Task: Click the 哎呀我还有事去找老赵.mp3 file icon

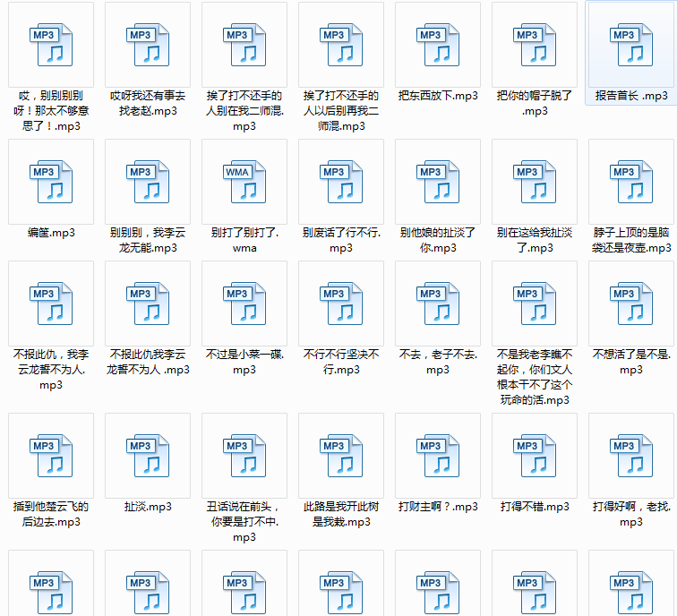Action: [x=148, y=45]
